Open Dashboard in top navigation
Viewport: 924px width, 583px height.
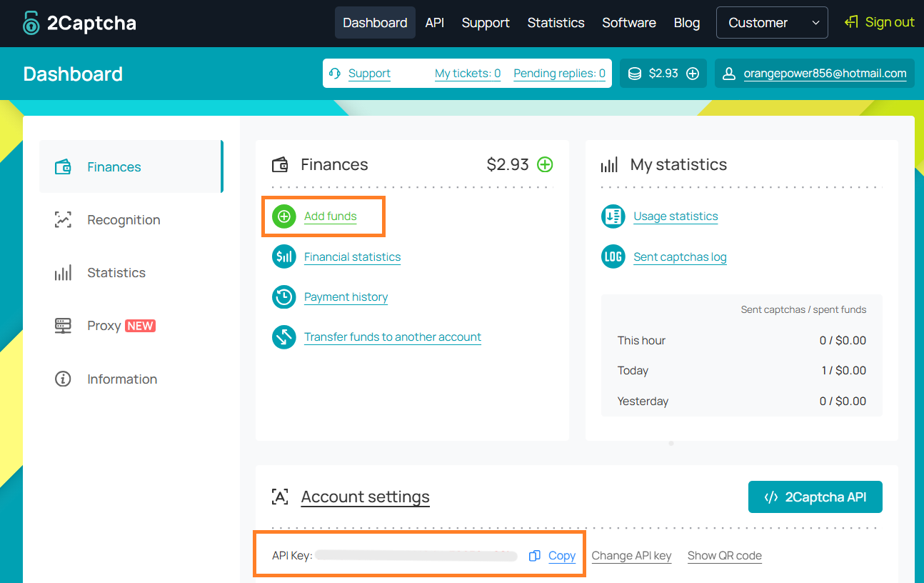375,23
